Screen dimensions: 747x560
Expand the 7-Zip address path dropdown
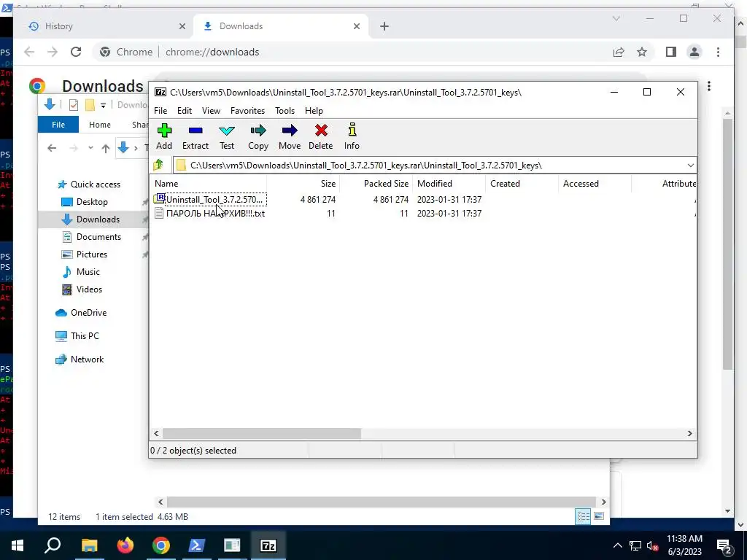690,166
